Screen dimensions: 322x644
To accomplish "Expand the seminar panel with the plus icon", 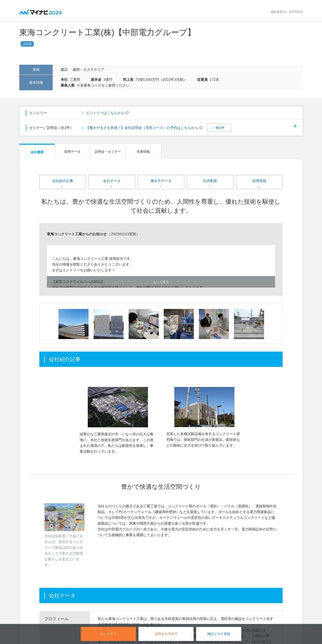I will [295, 126].
